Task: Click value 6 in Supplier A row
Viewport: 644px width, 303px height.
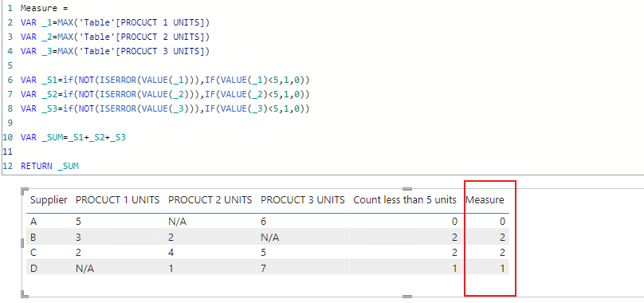Action: coord(263,222)
